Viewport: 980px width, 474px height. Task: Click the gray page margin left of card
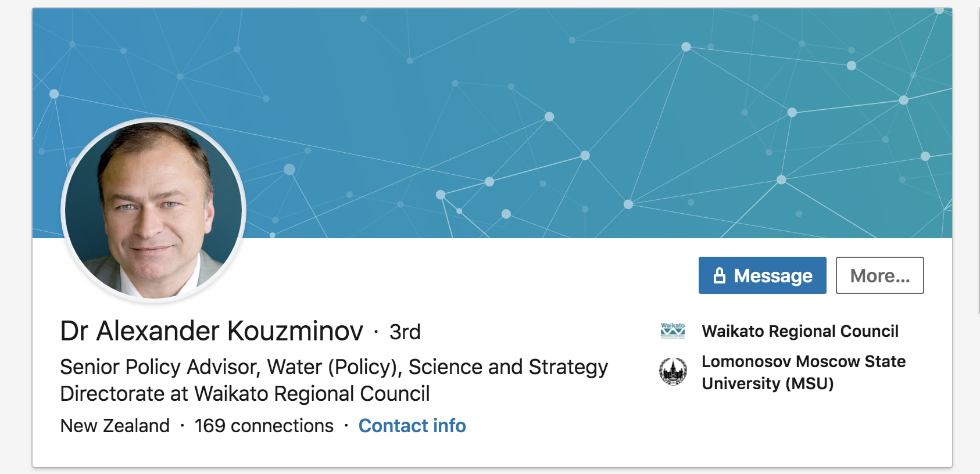click(16, 232)
